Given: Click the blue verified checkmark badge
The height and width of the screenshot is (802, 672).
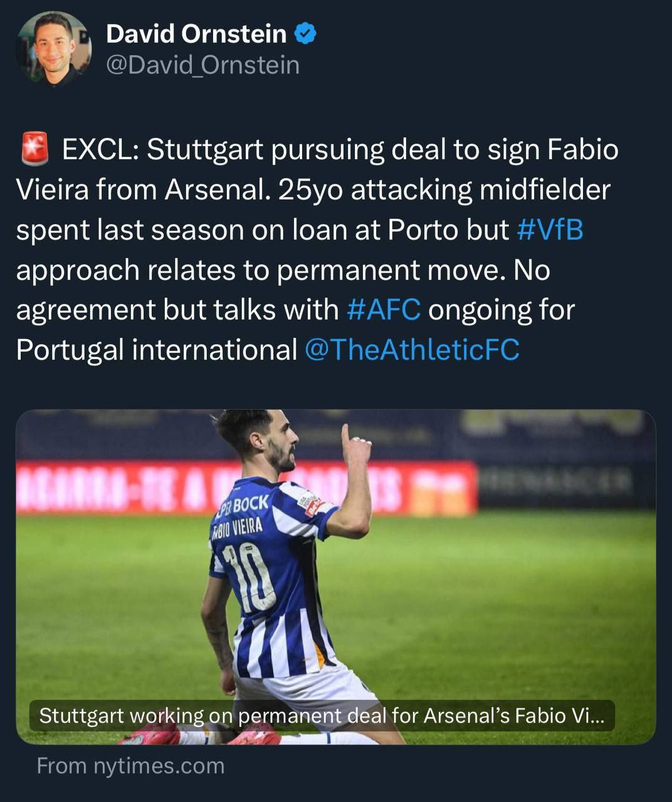Looking at the screenshot, I should pos(305,34).
